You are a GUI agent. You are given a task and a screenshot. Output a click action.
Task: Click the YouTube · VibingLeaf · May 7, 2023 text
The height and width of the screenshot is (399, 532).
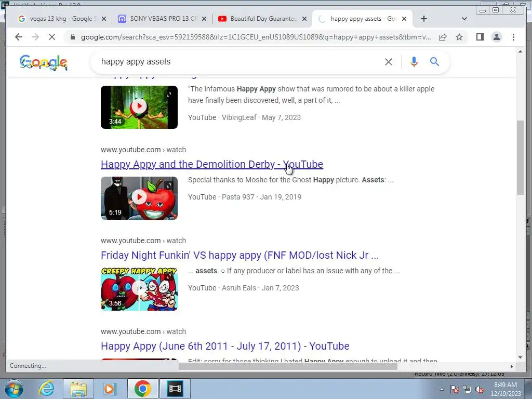[x=244, y=117]
